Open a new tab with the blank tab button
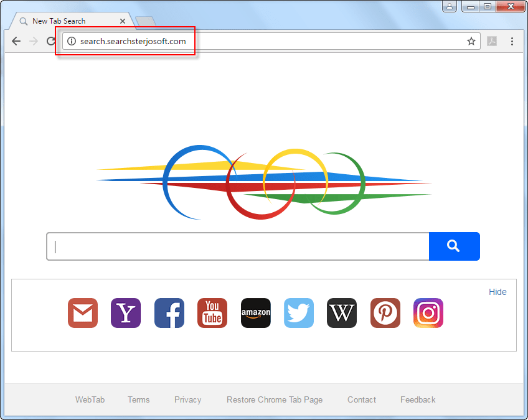The width and height of the screenshot is (528, 420). pos(146,21)
